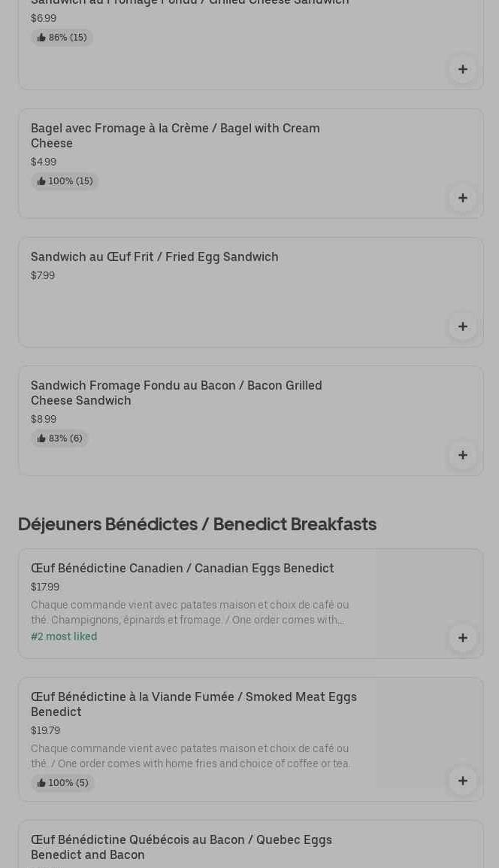Click the 83% (6) thumbs-up rating badge
The image size is (499, 868).
tap(59, 439)
